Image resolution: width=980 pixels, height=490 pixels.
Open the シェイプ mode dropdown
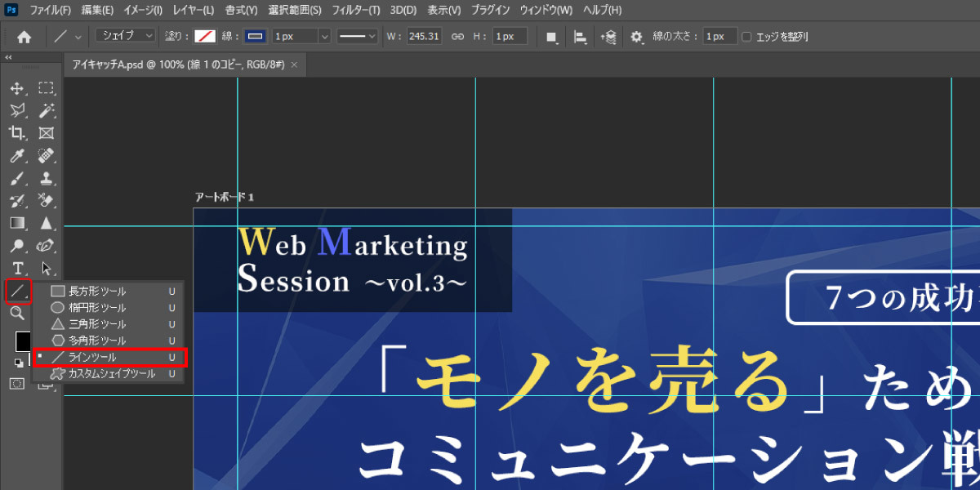coord(126,36)
